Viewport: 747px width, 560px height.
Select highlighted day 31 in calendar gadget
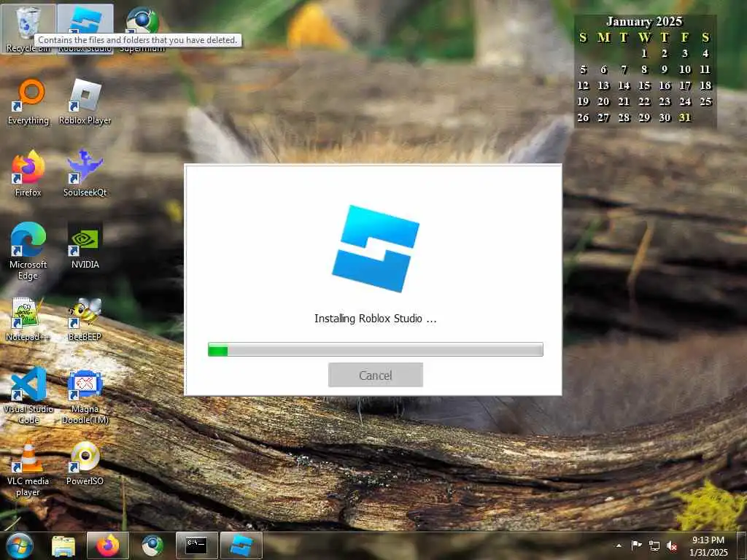point(685,117)
